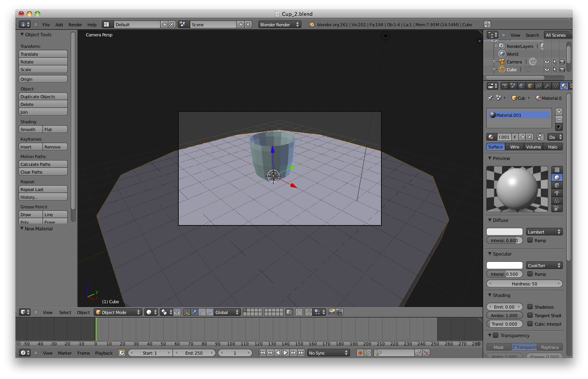The image size is (588, 379).
Task: Click the Translate button
Action: 43,54
